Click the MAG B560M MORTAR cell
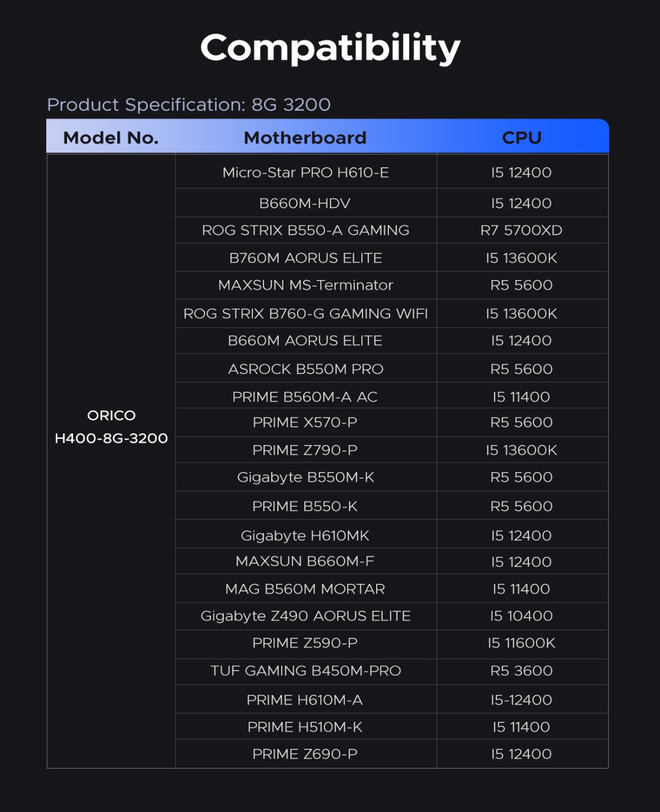 [x=305, y=589]
